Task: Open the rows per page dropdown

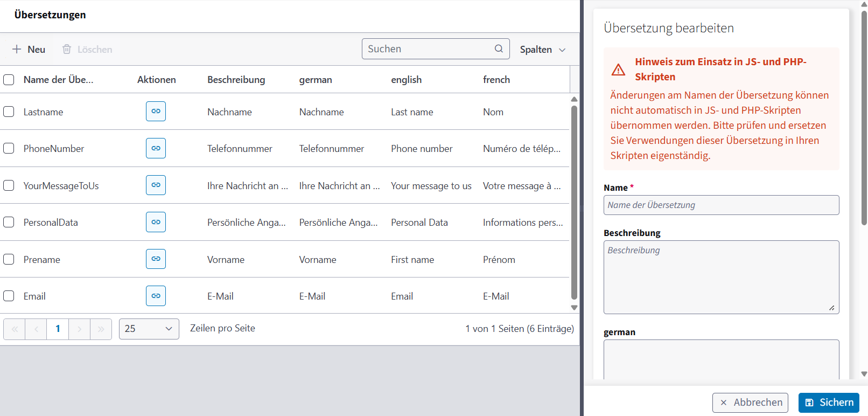Action: pos(149,329)
